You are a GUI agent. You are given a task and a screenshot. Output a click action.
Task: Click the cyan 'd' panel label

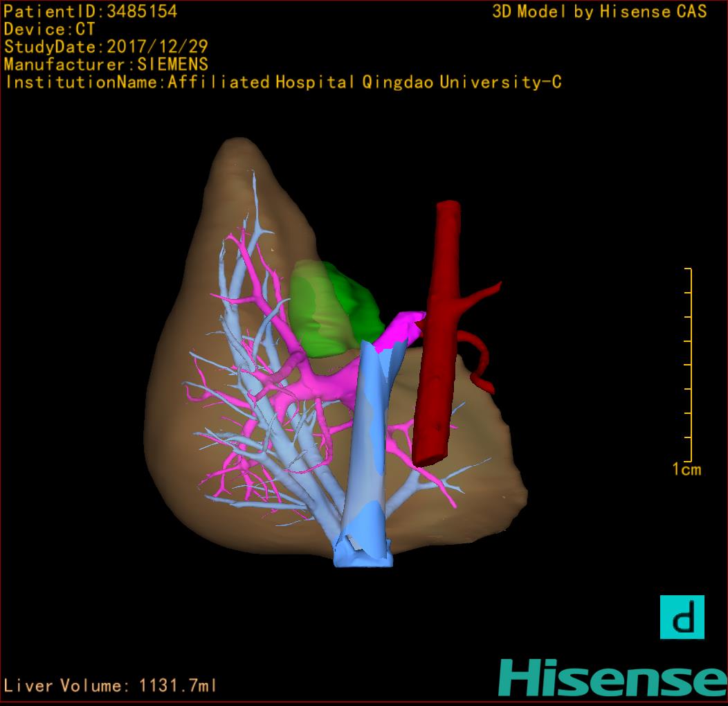pos(682,617)
